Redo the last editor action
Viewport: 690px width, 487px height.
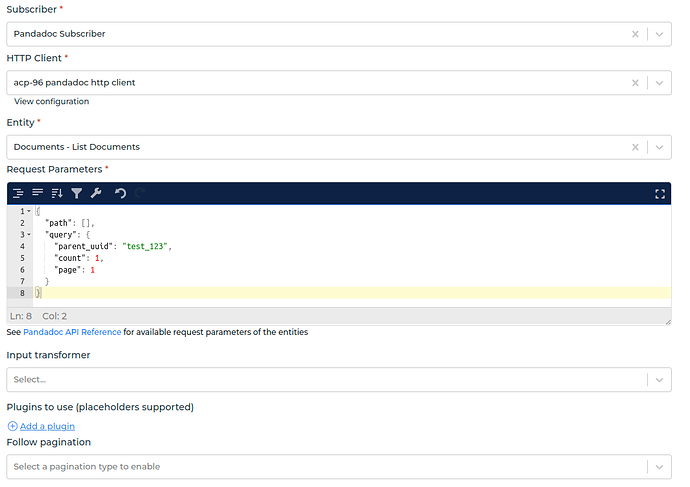pyautogui.click(x=140, y=193)
